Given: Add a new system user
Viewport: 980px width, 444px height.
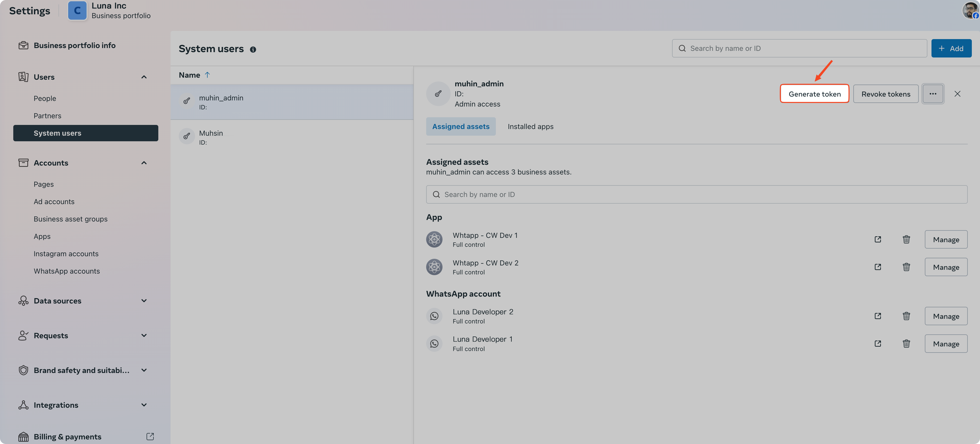Looking at the screenshot, I should [x=951, y=48].
